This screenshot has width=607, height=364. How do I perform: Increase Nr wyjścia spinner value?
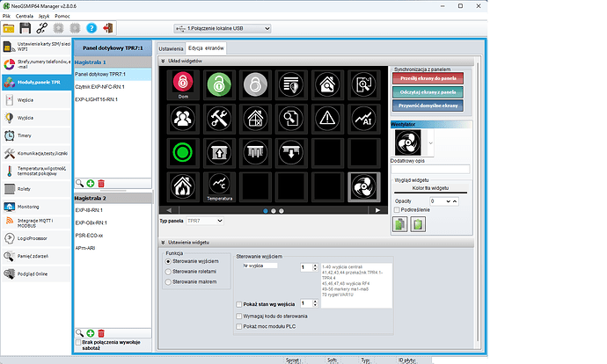pos(315,266)
